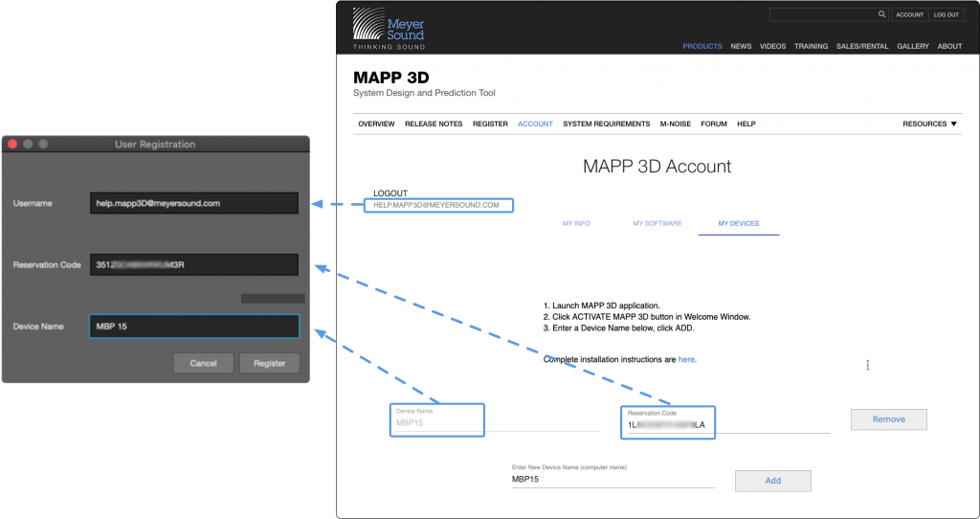
Task: Open the M-NOISE tab
Action: coord(676,124)
